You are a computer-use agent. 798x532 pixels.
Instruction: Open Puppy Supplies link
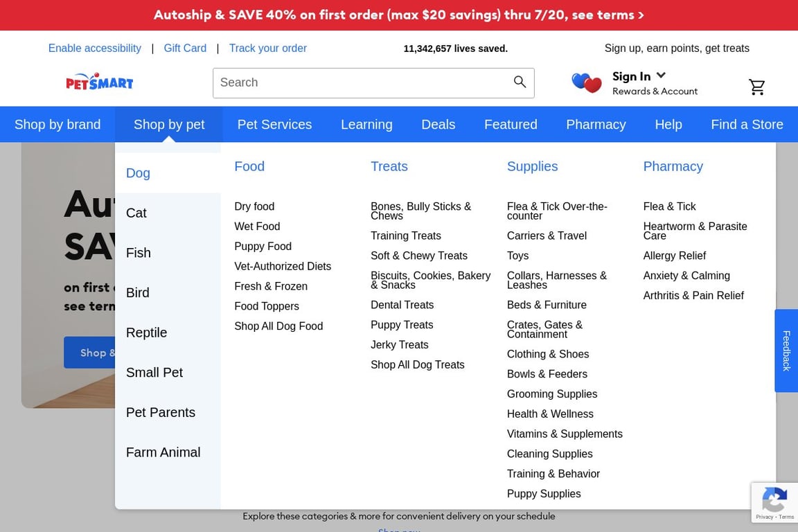[x=544, y=494]
